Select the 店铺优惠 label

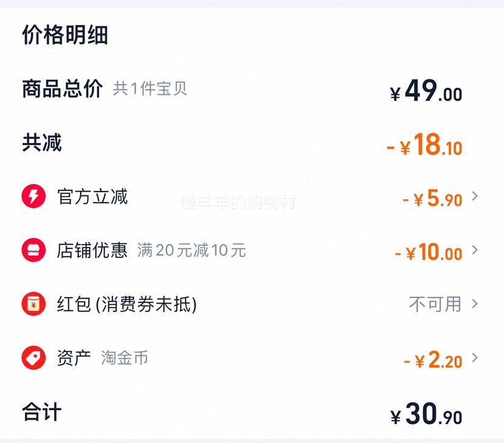pos(92,250)
